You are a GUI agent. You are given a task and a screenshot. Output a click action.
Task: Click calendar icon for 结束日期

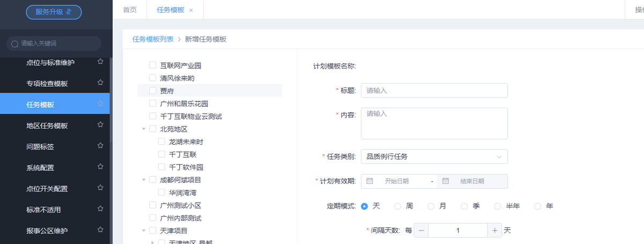point(445,181)
